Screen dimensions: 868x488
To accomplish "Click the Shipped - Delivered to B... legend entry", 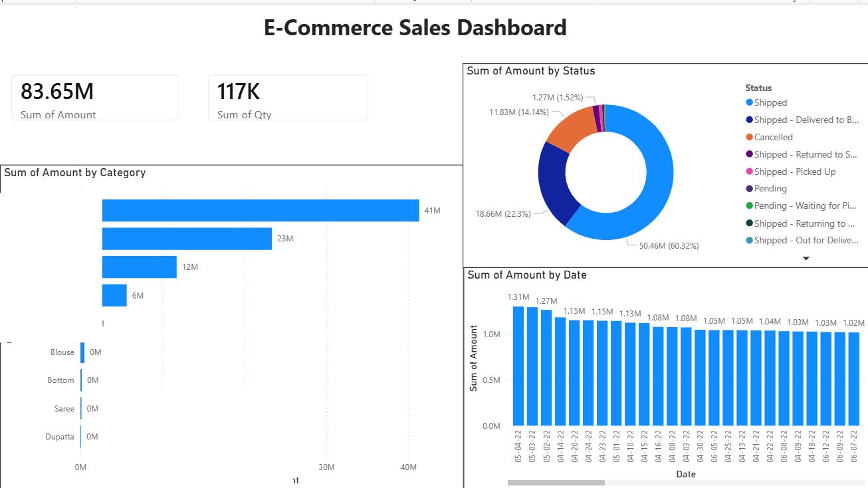I will [x=802, y=120].
